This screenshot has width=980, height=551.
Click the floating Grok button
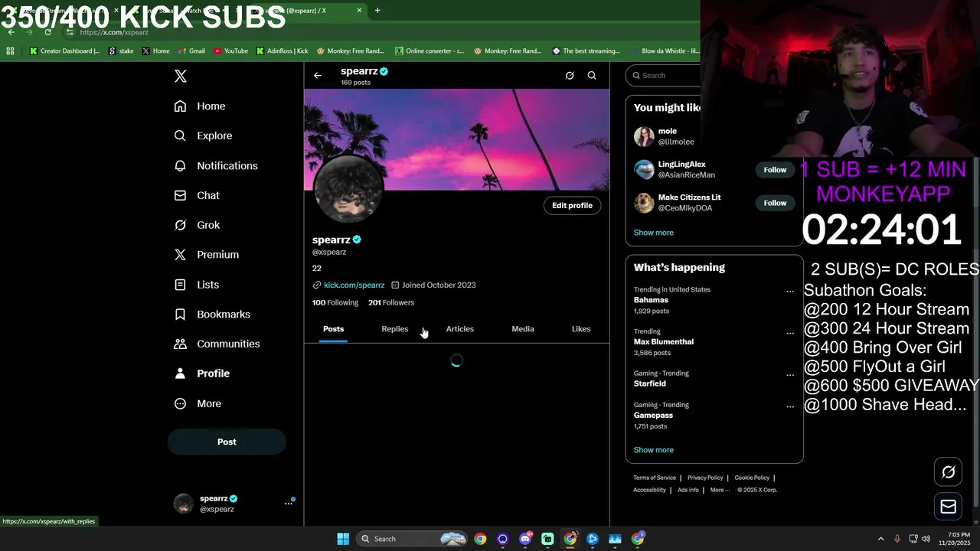pyautogui.click(x=949, y=472)
